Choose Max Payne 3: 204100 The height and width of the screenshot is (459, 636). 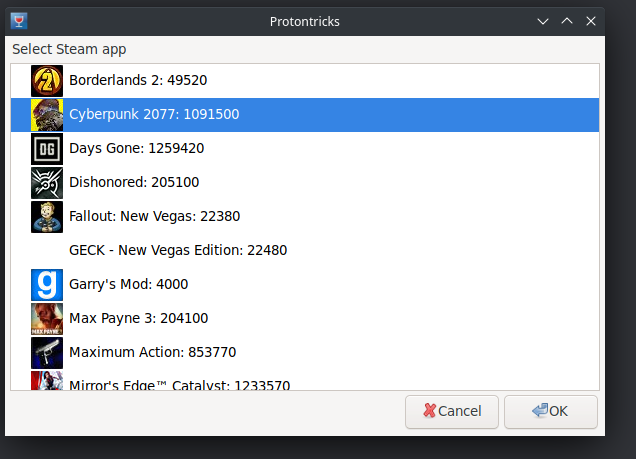(x=138, y=318)
